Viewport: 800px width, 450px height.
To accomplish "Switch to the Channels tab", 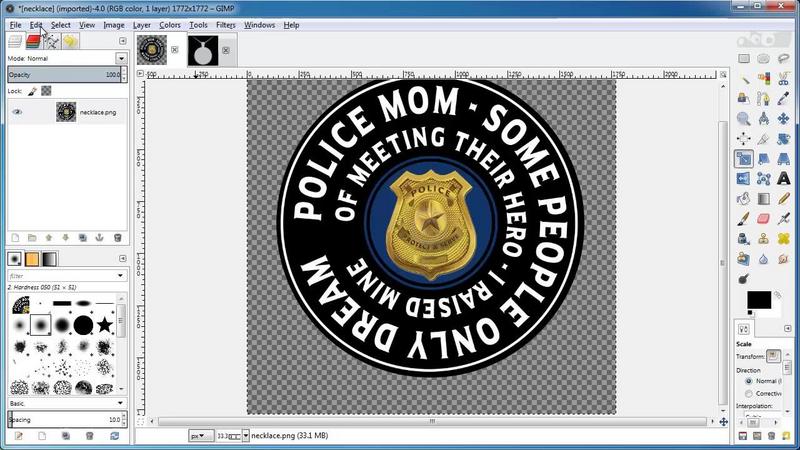I will tap(33, 41).
